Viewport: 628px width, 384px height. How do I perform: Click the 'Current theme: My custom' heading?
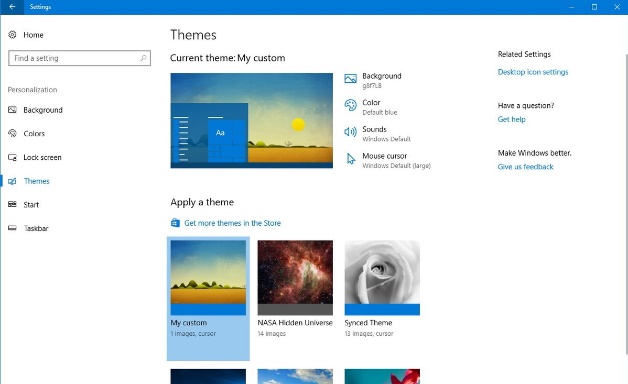227,58
